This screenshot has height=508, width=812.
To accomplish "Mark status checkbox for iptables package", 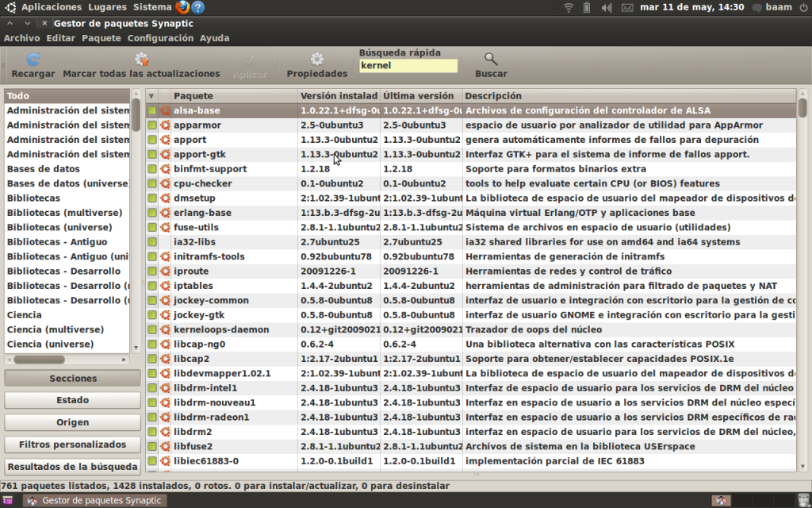I will [x=152, y=286].
